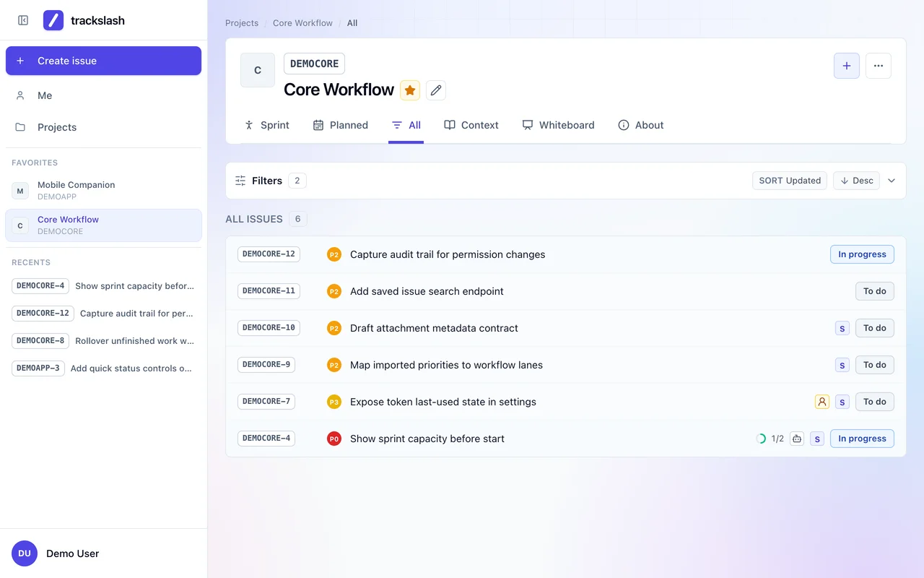This screenshot has height=578, width=924.
Task: Switch to the Planned tab
Action: [340, 125]
